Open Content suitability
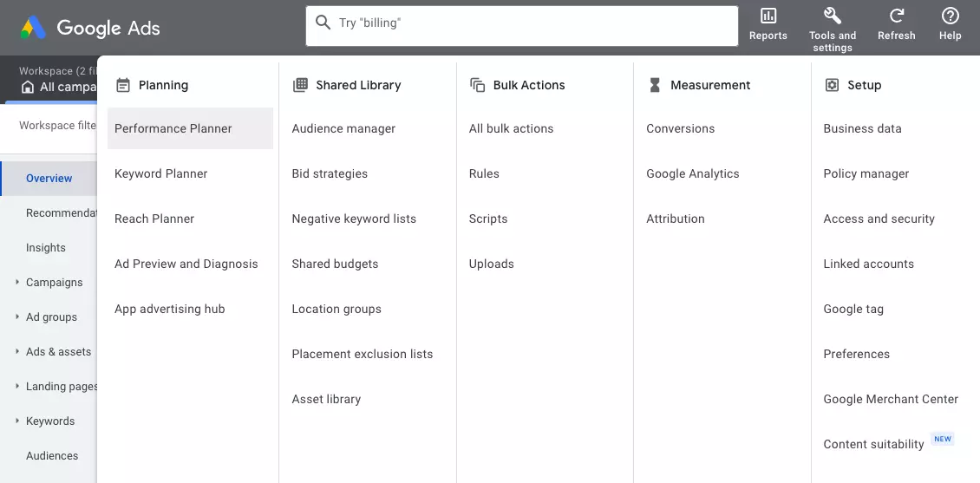Screen dimensions: 980x483 click(873, 444)
